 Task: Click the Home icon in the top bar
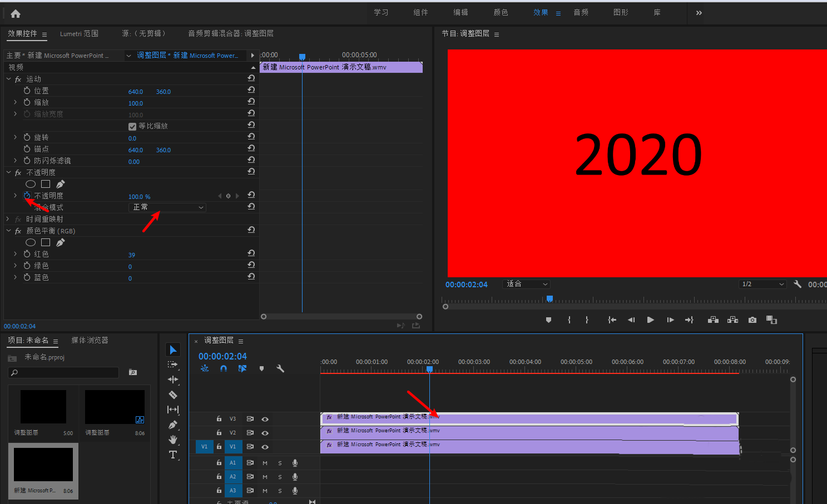(x=16, y=13)
